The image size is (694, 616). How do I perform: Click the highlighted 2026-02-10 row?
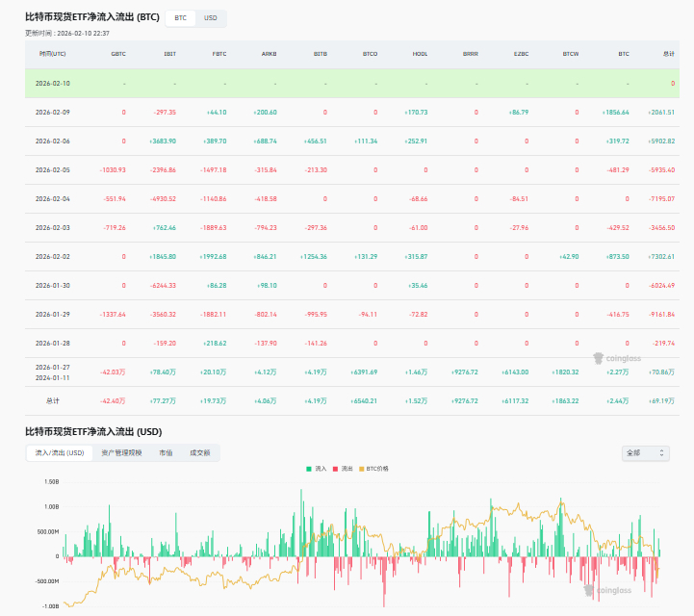tap(52, 84)
